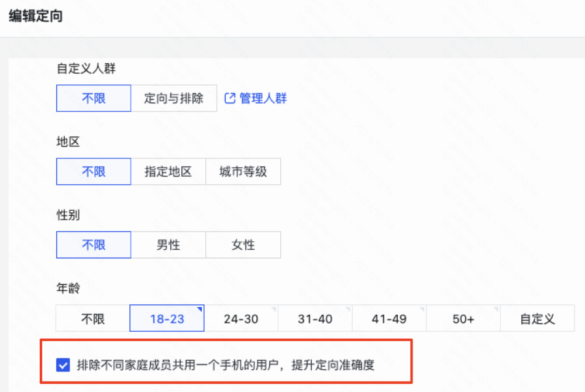Choose 城市等级 region option
Image resolution: width=585 pixels, height=392 pixels.
pyautogui.click(x=243, y=171)
